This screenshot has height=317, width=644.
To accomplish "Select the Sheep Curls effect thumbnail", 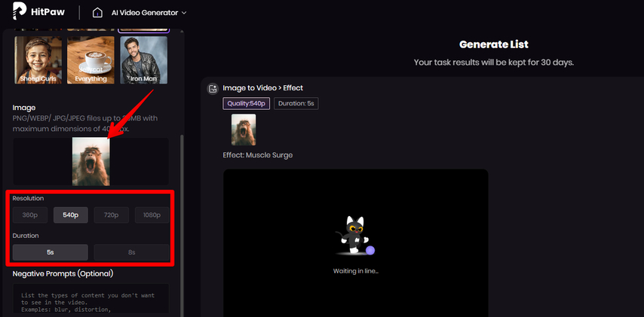I will [x=38, y=60].
